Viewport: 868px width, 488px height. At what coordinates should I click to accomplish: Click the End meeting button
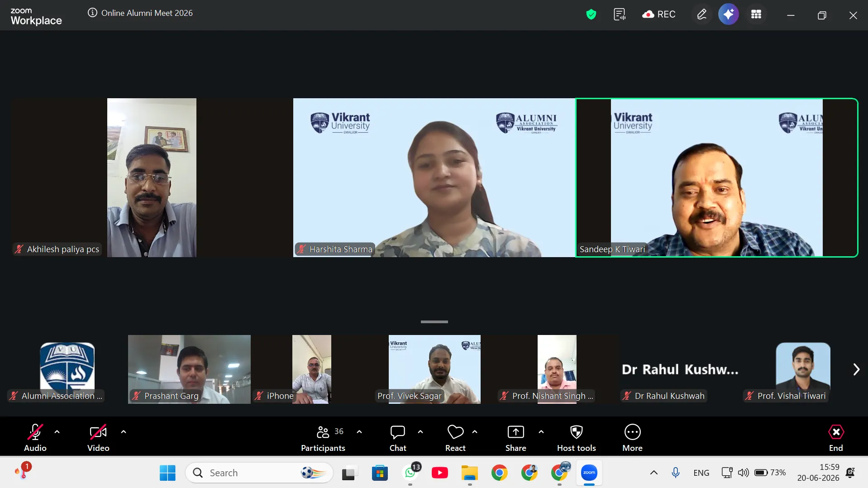coord(836,438)
